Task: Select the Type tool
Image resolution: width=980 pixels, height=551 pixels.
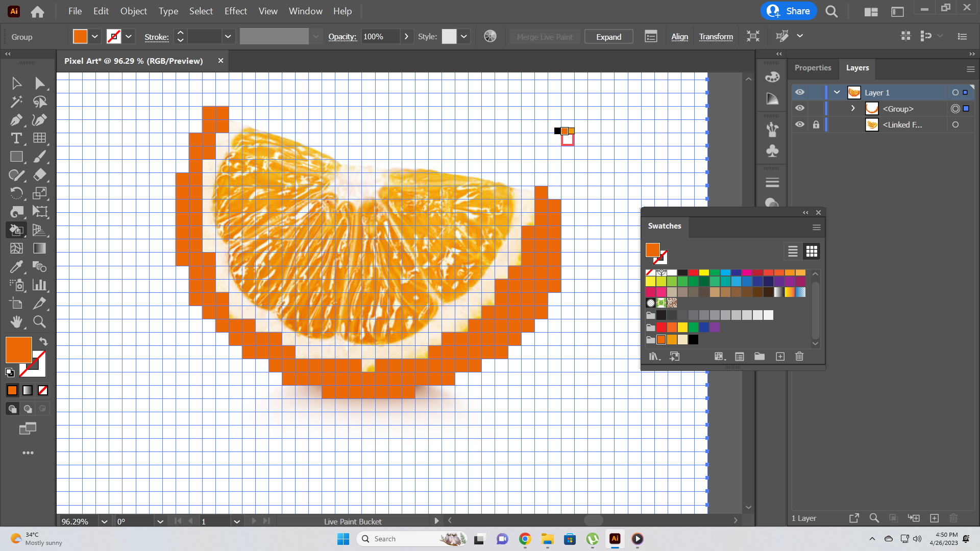Action: click(16, 138)
